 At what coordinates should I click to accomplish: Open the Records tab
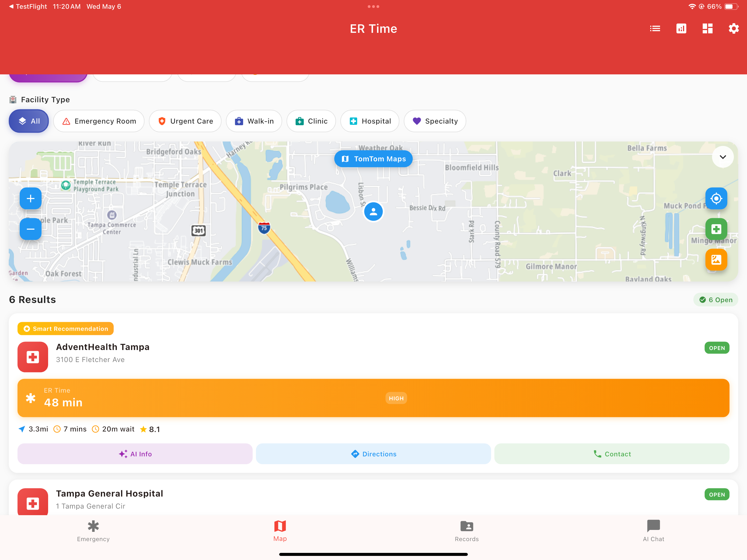[x=467, y=531]
